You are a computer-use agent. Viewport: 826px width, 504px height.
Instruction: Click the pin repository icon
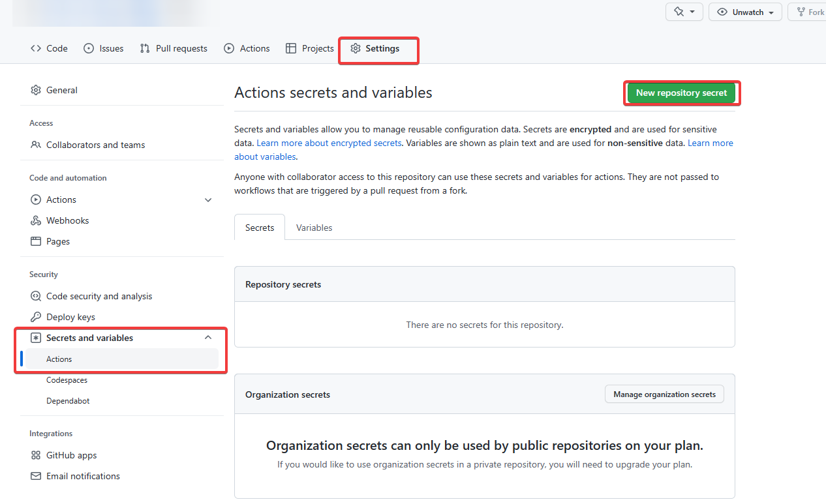pos(679,11)
